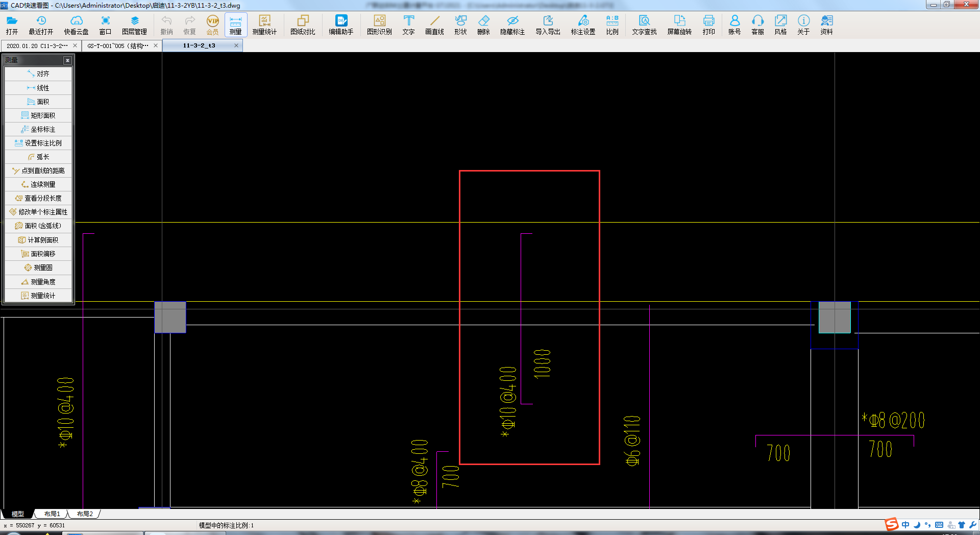Switch to 布局1 layout tab
The image size is (980, 535).
(x=52, y=514)
